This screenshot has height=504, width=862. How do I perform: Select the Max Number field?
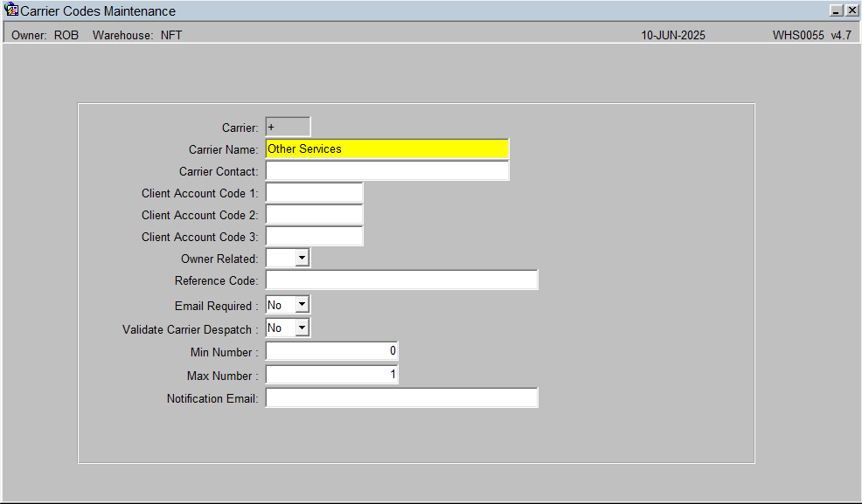coord(331,375)
